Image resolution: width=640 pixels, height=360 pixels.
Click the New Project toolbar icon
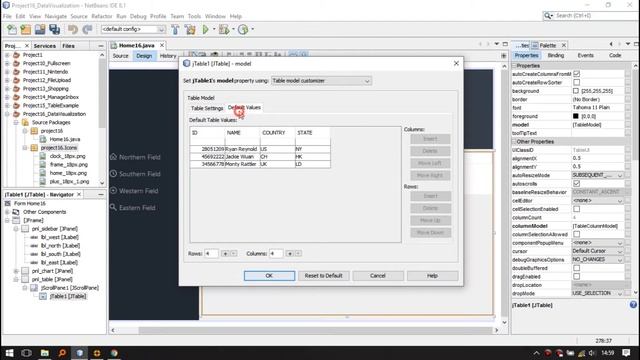coord(26,29)
